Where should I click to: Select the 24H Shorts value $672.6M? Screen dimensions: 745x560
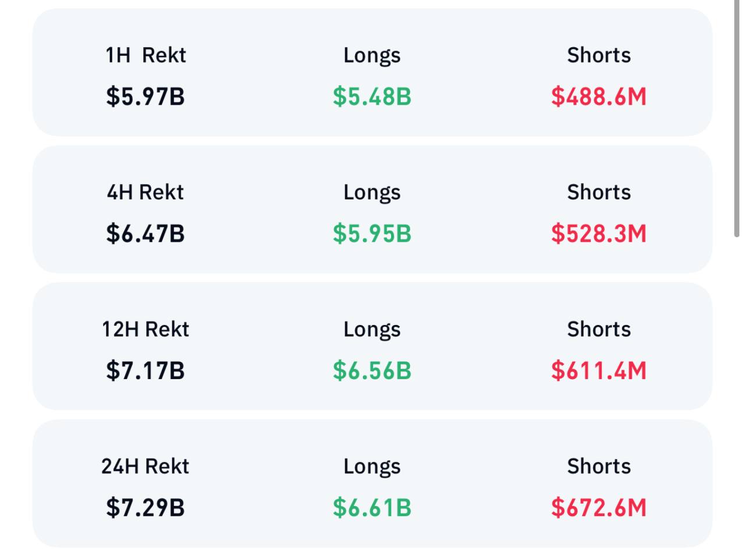pos(598,508)
